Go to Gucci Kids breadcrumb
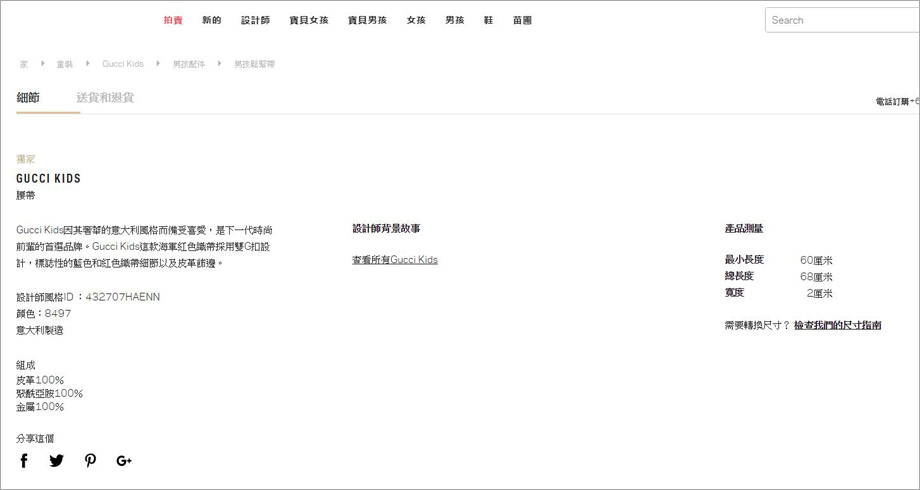 point(123,64)
